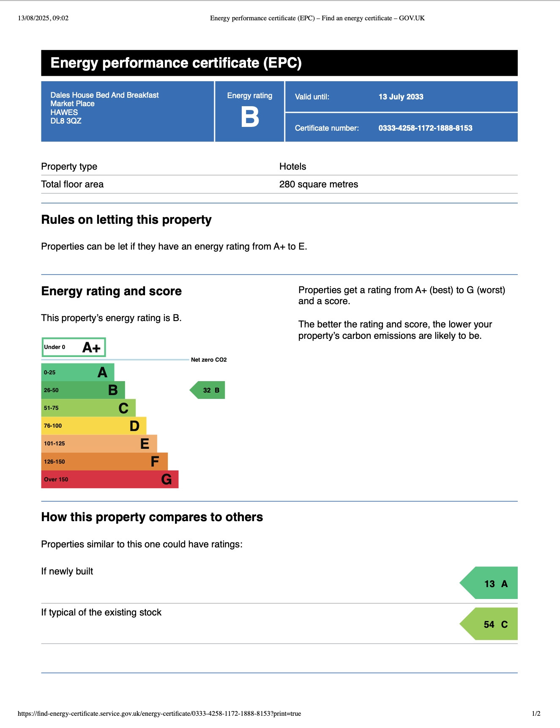Click the certificate number 0333-4258-1172-1888-8153
560x728 pixels.
[x=425, y=128]
